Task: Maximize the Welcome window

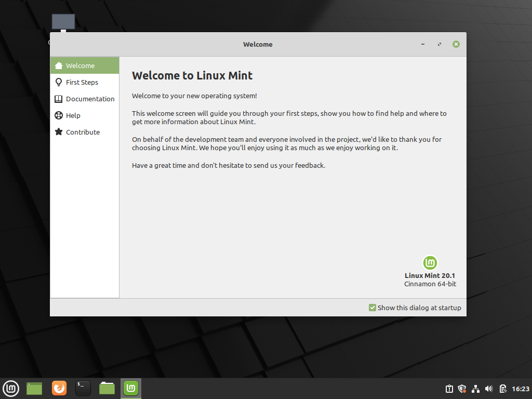Action: (x=440, y=44)
